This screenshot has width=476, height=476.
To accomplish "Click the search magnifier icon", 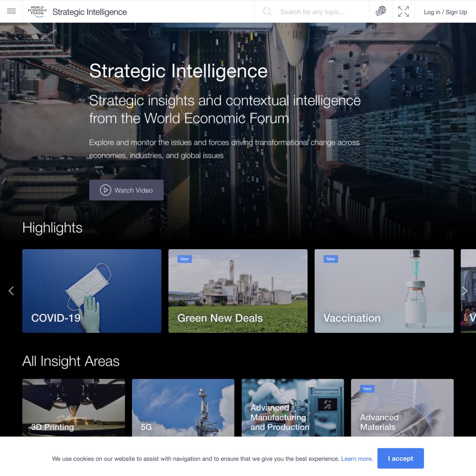I will pyautogui.click(x=267, y=12).
